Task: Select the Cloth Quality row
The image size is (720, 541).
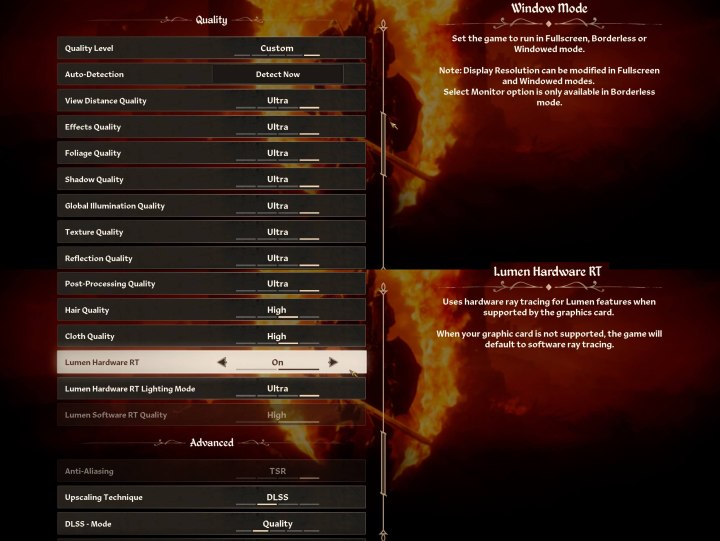Action: point(212,336)
